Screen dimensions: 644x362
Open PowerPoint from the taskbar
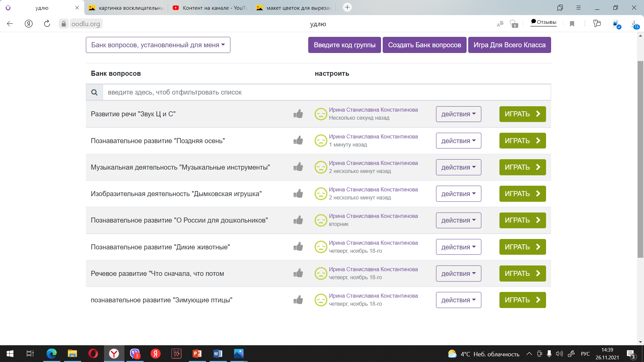[197, 354]
